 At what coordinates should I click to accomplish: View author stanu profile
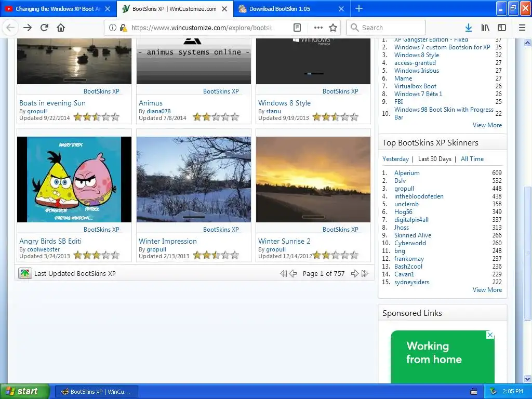[x=273, y=111]
